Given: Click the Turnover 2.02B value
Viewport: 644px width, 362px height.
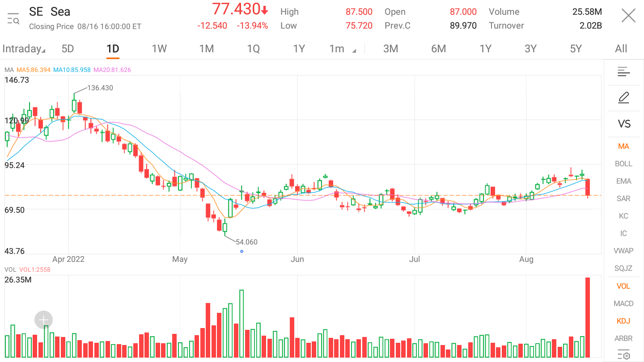Looking at the screenshot, I should tap(591, 25).
